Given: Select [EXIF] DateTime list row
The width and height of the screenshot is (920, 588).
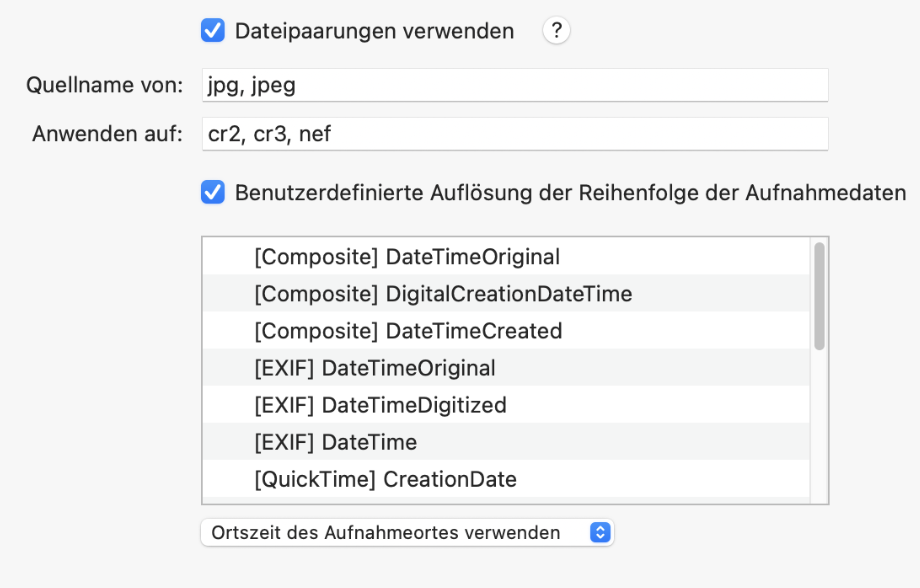Looking at the screenshot, I should (506, 441).
